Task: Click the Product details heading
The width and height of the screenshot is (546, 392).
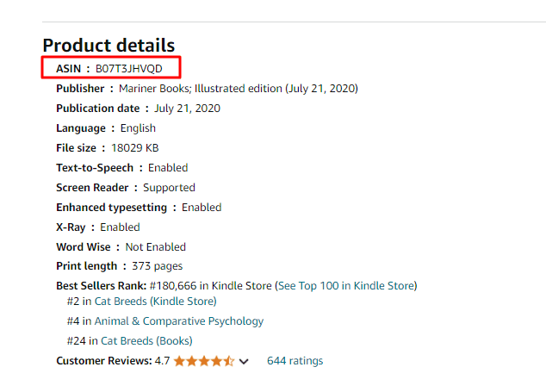Action: click(x=109, y=46)
